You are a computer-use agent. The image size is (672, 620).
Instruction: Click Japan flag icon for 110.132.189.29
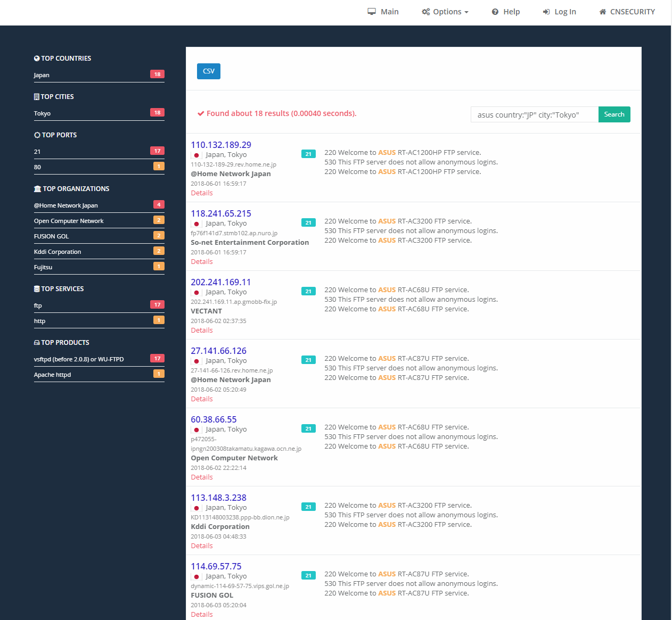pyautogui.click(x=196, y=155)
